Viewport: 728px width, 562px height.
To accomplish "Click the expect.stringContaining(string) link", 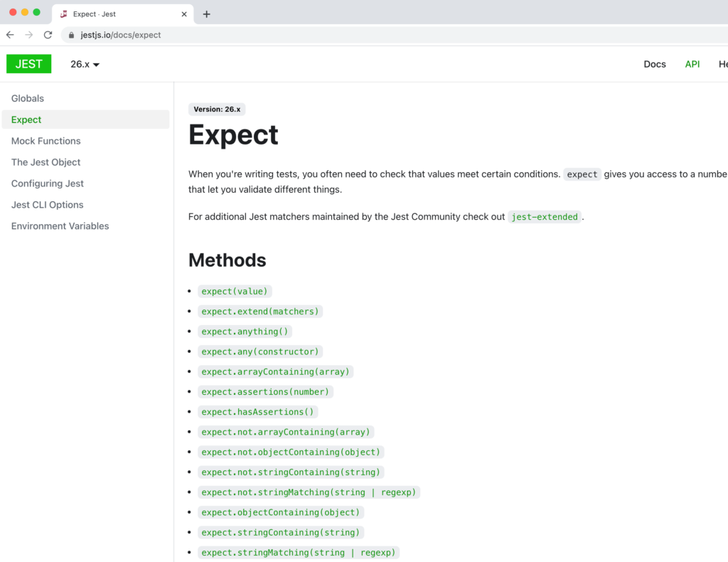I will (280, 532).
